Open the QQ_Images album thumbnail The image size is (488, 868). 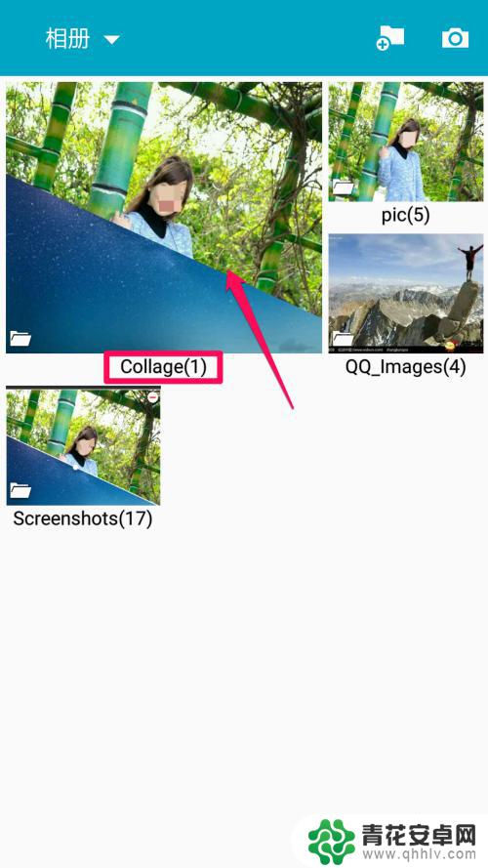[x=406, y=293]
